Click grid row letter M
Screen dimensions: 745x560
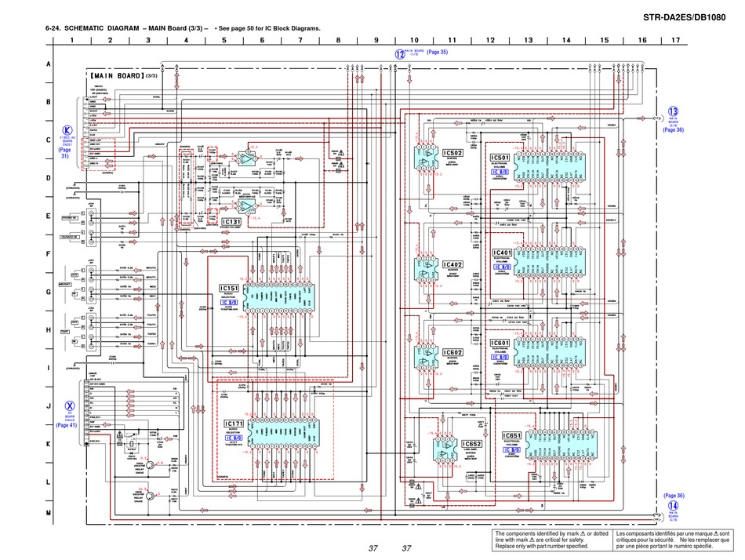[x=48, y=512]
